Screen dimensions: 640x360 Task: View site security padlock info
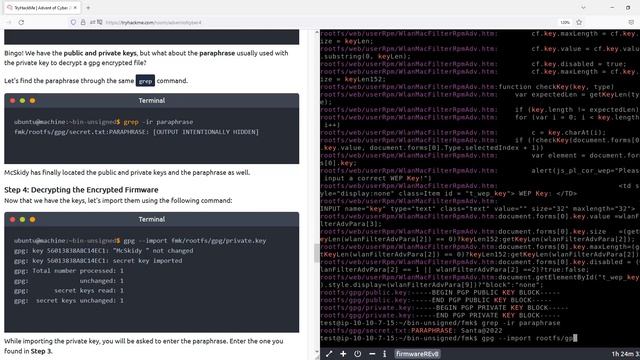pyautogui.click(x=83, y=22)
